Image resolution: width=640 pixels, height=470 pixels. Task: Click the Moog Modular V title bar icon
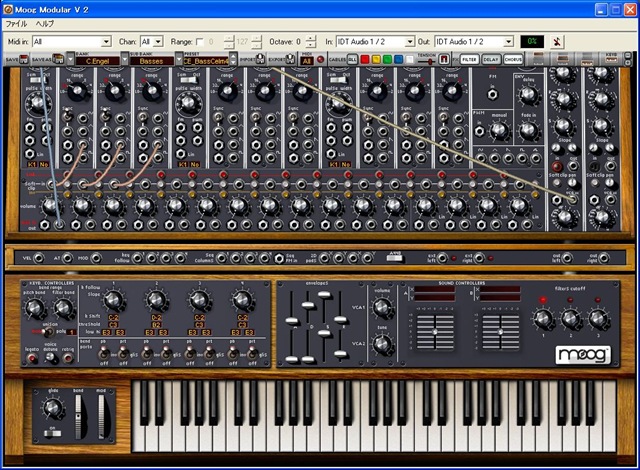8,9
